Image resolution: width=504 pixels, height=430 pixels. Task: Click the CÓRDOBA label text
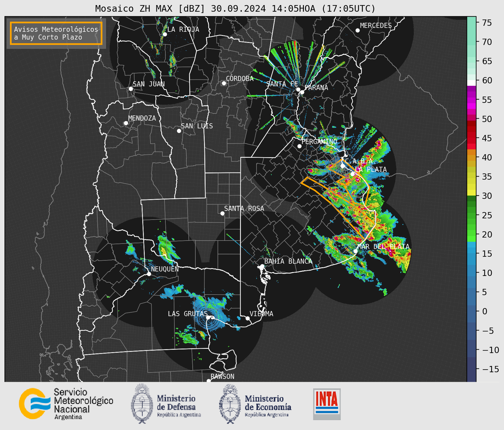click(240, 79)
